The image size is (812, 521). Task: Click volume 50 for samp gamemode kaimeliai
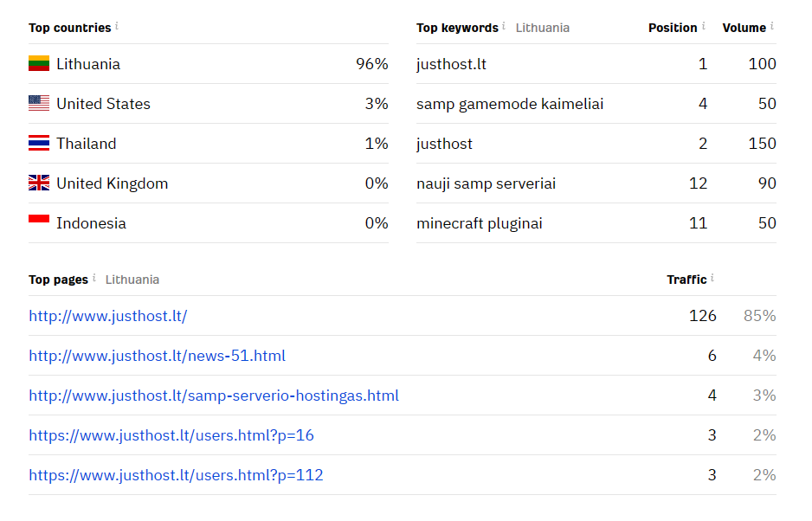coord(767,104)
